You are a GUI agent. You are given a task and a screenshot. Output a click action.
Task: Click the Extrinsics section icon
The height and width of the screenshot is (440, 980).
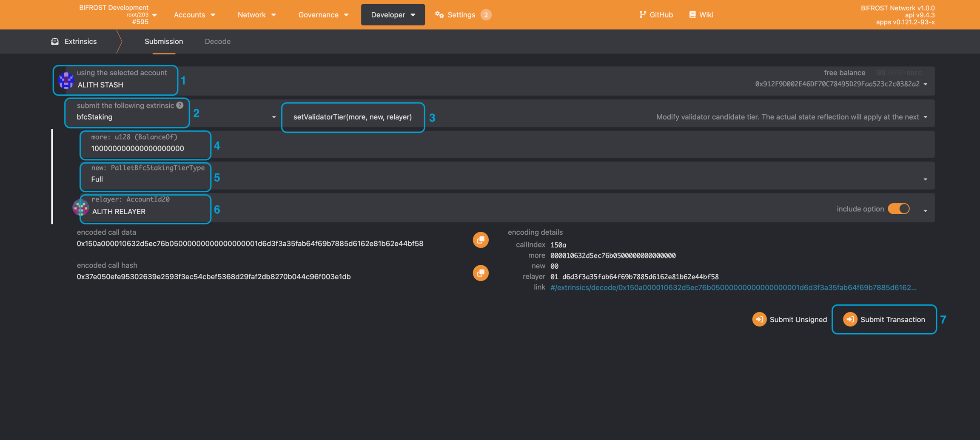[55, 41]
